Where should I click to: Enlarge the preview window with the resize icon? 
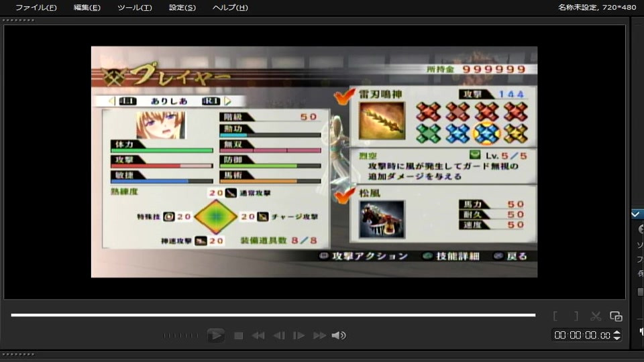tap(616, 316)
